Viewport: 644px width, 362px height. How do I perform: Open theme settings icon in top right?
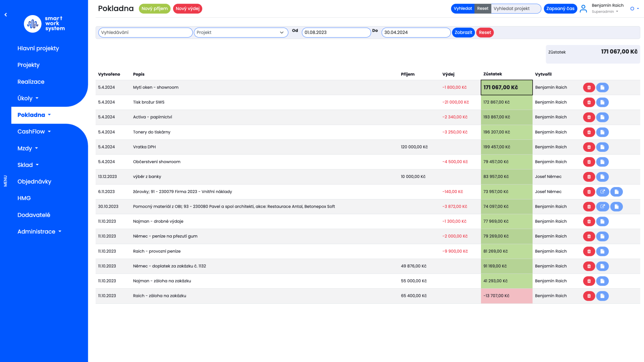(x=632, y=9)
